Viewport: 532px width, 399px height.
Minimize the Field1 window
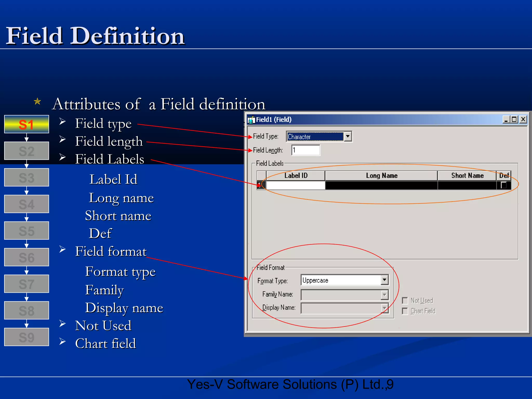(506, 119)
